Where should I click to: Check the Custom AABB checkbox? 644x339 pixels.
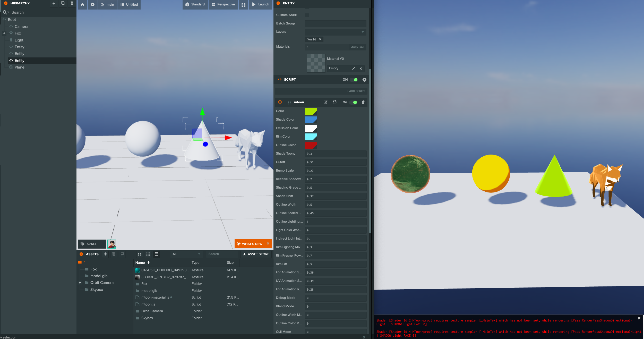click(x=307, y=15)
